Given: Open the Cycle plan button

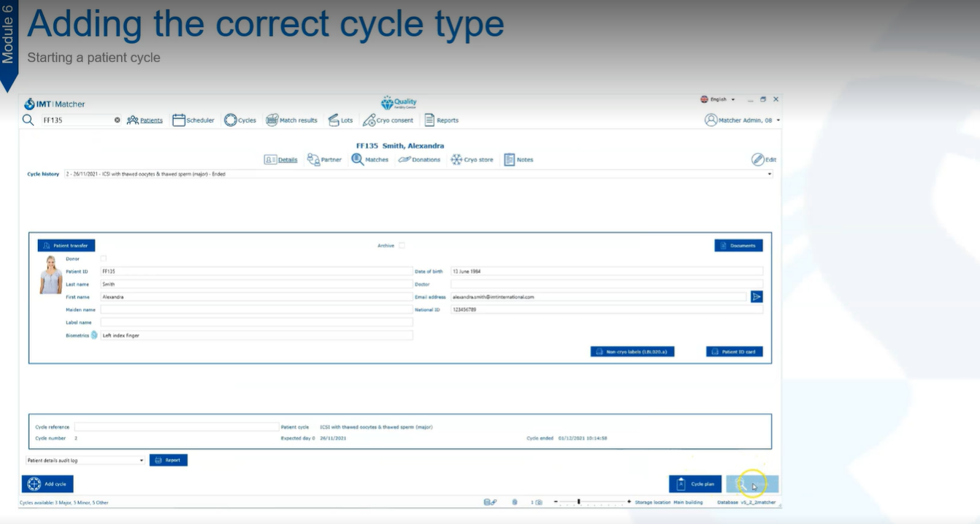Looking at the screenshot, I should [x=695, y=484].
